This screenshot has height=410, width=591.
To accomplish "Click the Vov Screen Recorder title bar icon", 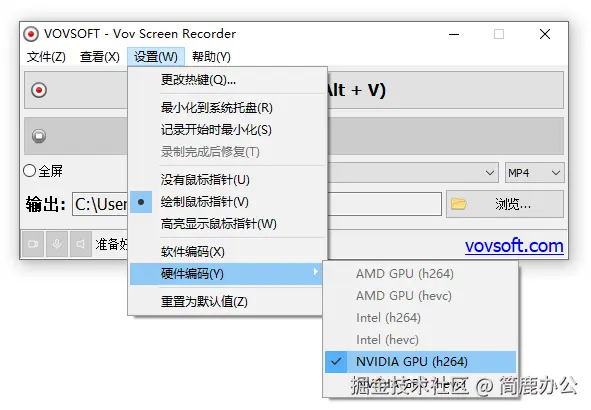I will [x=31, y=34].
